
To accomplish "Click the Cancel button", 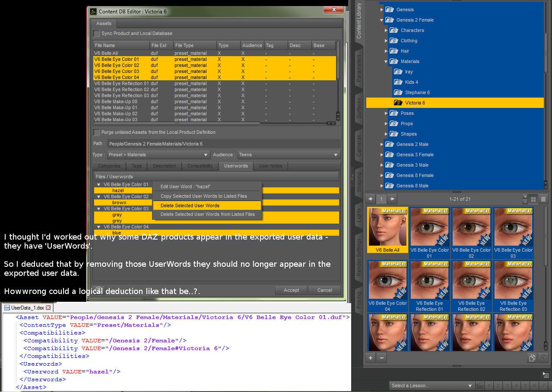I will tap(324, 290).
